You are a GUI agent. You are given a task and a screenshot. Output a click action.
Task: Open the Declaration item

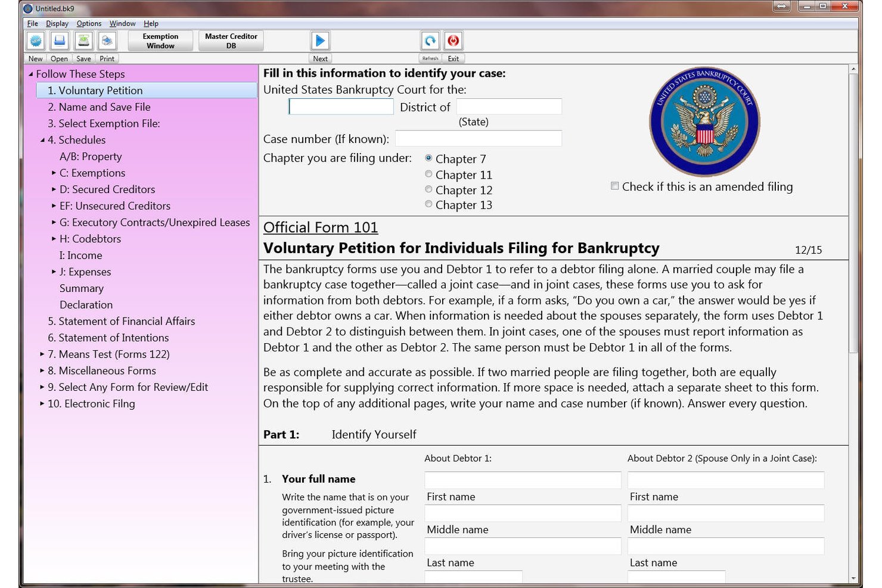86,304
